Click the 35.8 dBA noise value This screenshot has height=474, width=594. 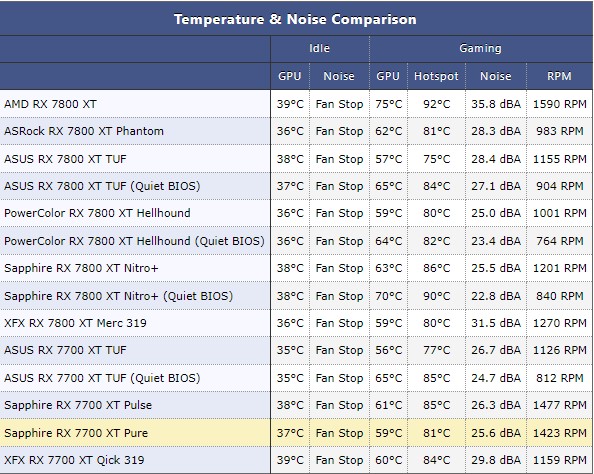tap(496, 104)
